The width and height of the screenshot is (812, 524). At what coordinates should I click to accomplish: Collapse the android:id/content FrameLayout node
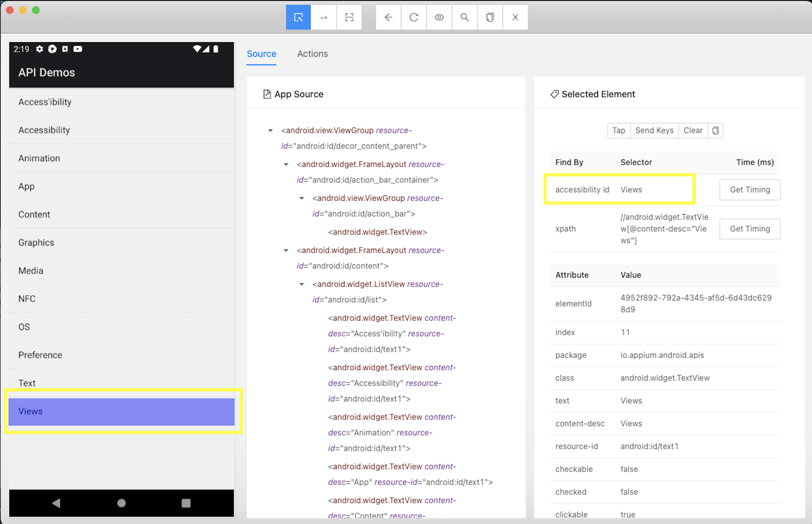pyautogui.click(x=286, y=251)
